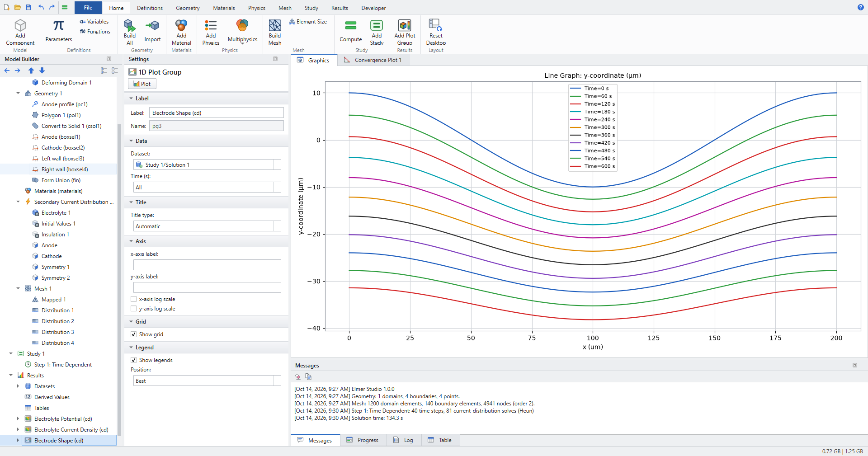Open the legend Position dropdown
This screenshot has height=456, width=868.
click(x=207, y=381)
